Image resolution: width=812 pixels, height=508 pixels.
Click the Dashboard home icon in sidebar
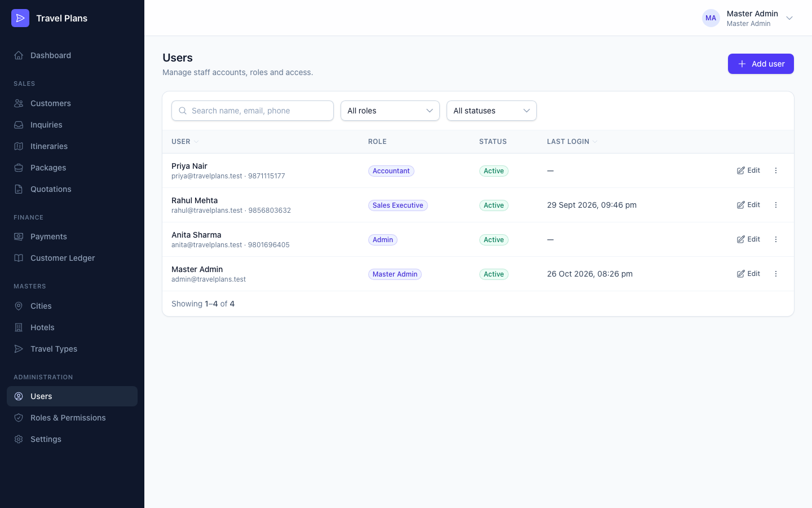[x=19, y=55]
